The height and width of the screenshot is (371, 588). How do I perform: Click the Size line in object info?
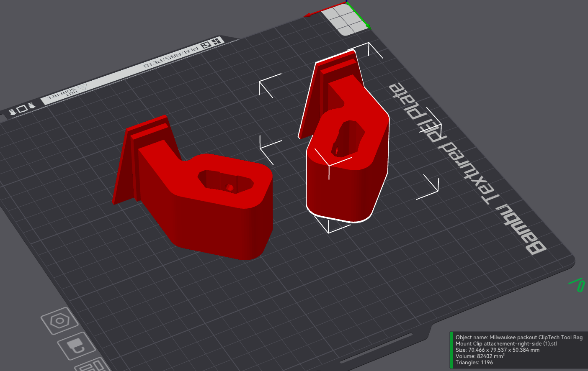(x=497, y=350)
